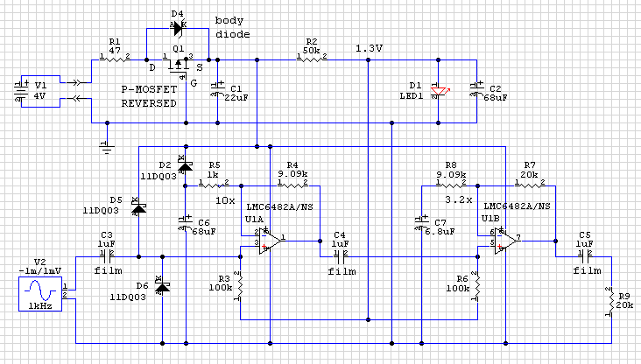Click the "body" annotation text

(229, 20)
